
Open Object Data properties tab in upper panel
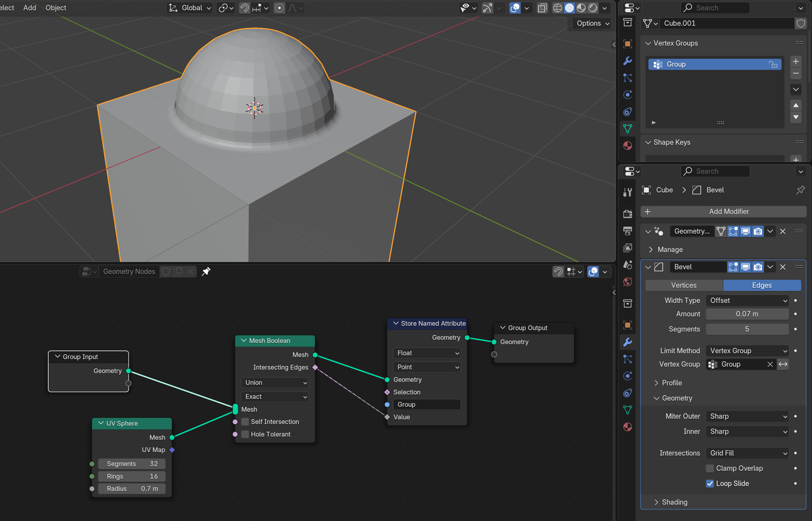point(627,129)
